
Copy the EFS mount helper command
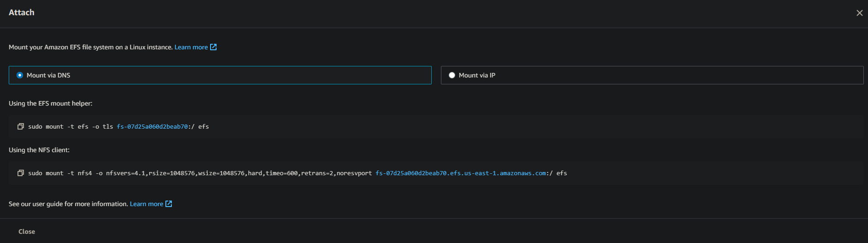coord(21,126)
